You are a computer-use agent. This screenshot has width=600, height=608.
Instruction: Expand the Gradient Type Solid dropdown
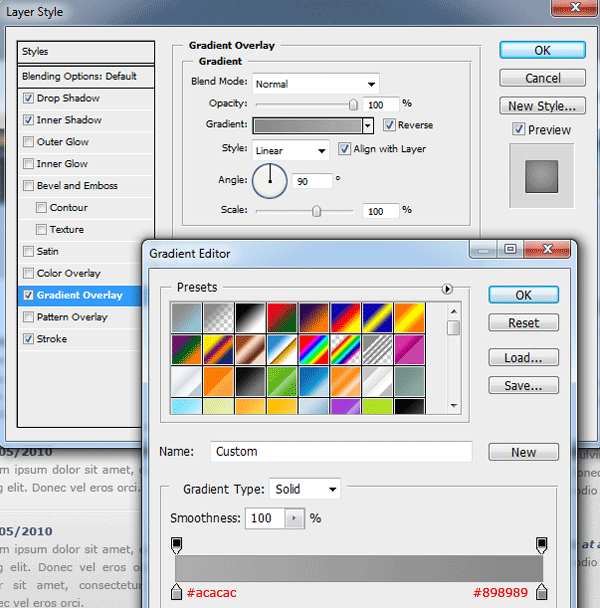305,489
